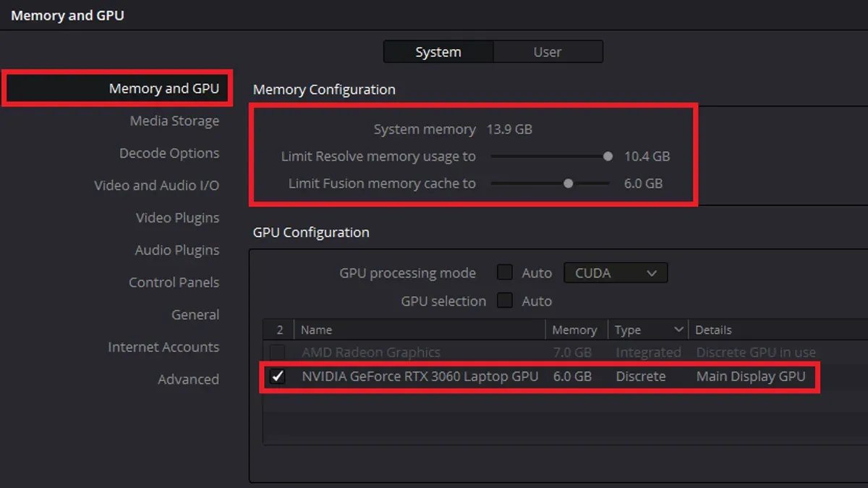This screenshot has width=868, height=488.
Task: Open Control Panels settings
Action: 174,282
